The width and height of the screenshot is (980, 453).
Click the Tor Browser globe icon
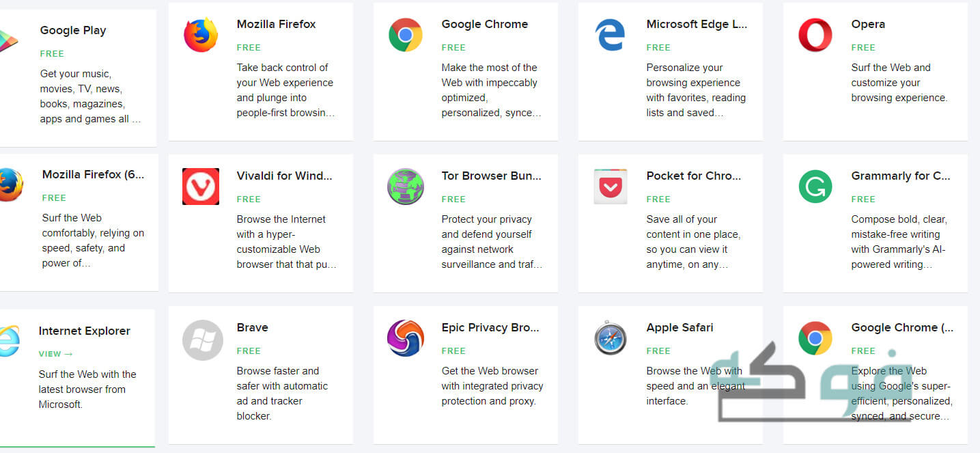[x=406, y=187]
